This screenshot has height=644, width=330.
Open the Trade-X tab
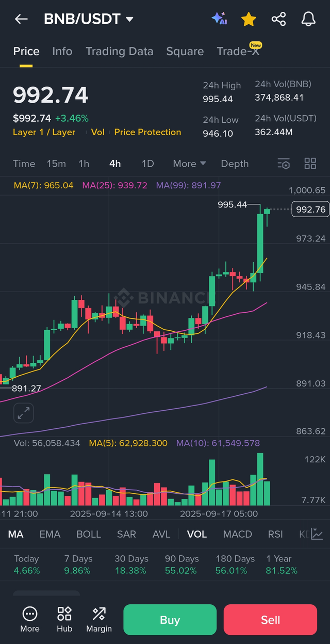239,51
